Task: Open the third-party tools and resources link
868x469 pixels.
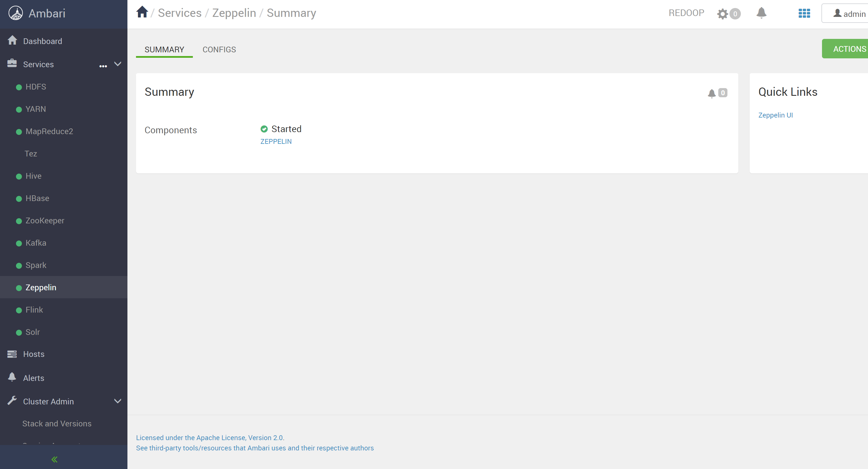Action: point(255,448)
